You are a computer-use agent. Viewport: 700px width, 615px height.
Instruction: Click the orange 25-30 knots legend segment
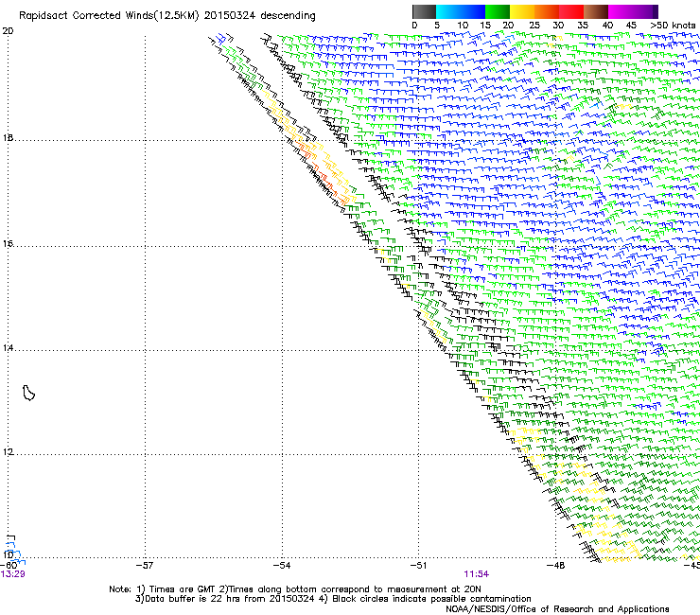pos(547,11)
